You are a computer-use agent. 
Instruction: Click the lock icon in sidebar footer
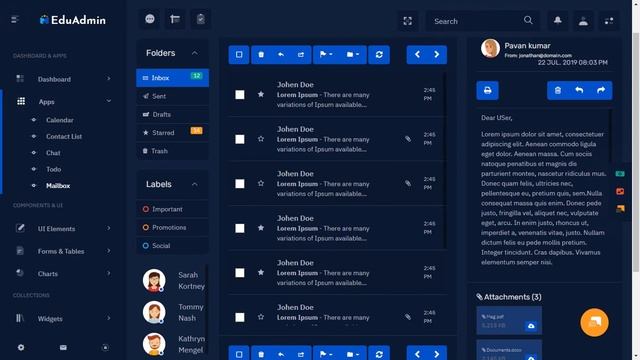pyautogui.click(x=105, y=347)
